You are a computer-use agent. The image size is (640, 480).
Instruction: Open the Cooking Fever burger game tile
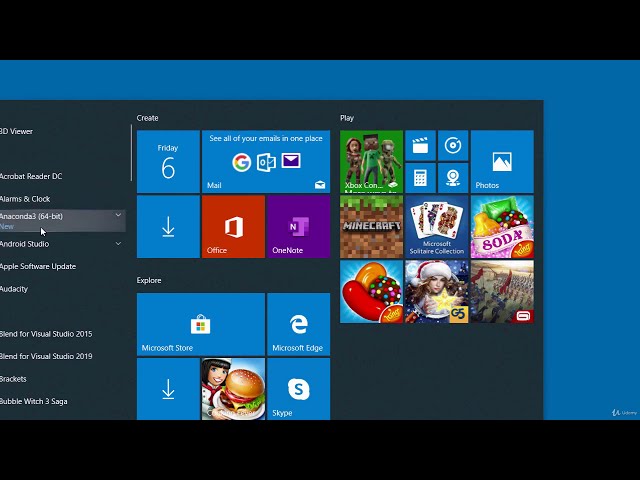pos(233,389)
